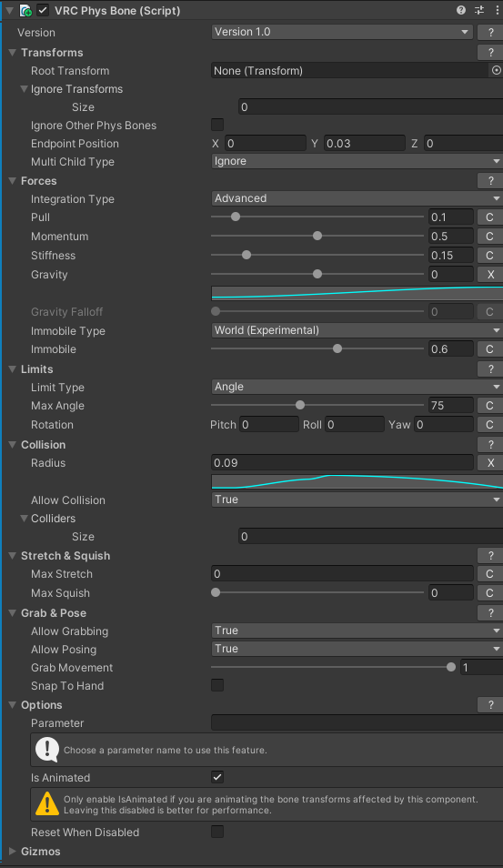
Task: Collapse the Grab & Pose section
Action: click(12, 613)
